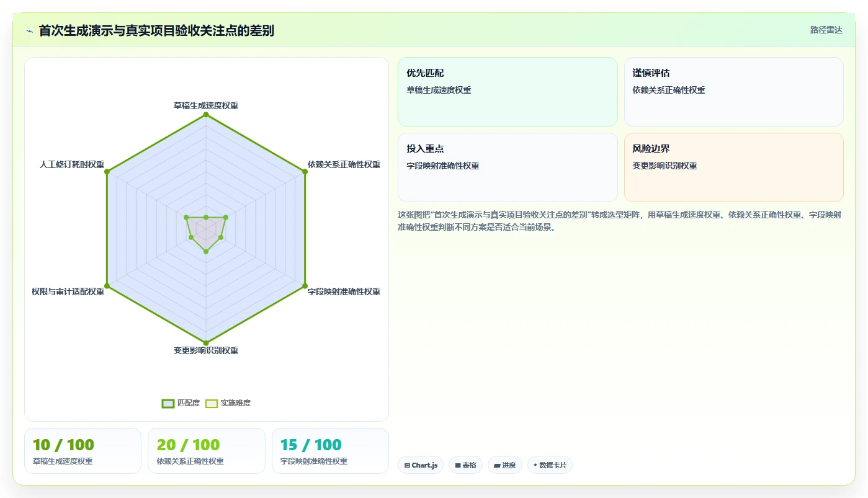This screenshot has width=868, height=498.
Task: Open the Chart.js chip
Action: click(x=421, y=465)
